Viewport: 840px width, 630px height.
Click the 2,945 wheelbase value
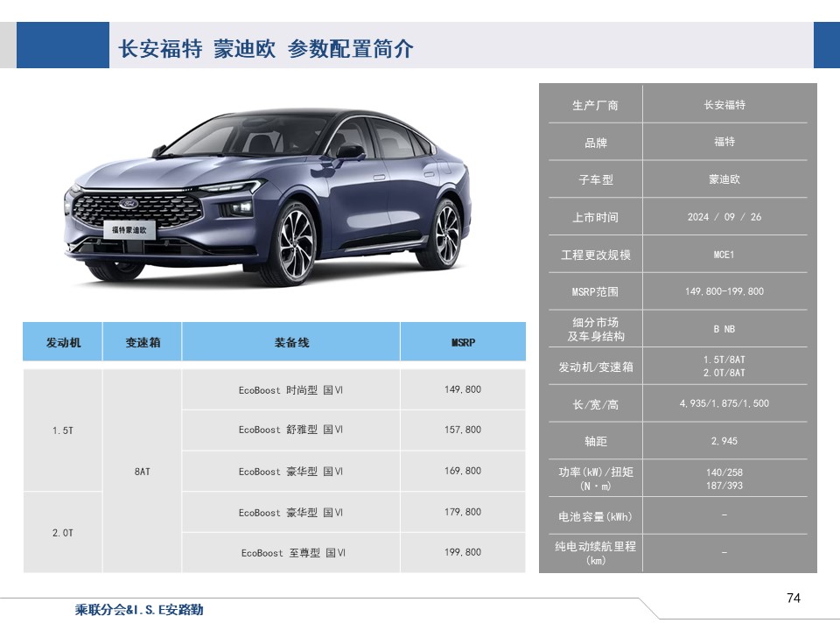(x=724, y=441)
